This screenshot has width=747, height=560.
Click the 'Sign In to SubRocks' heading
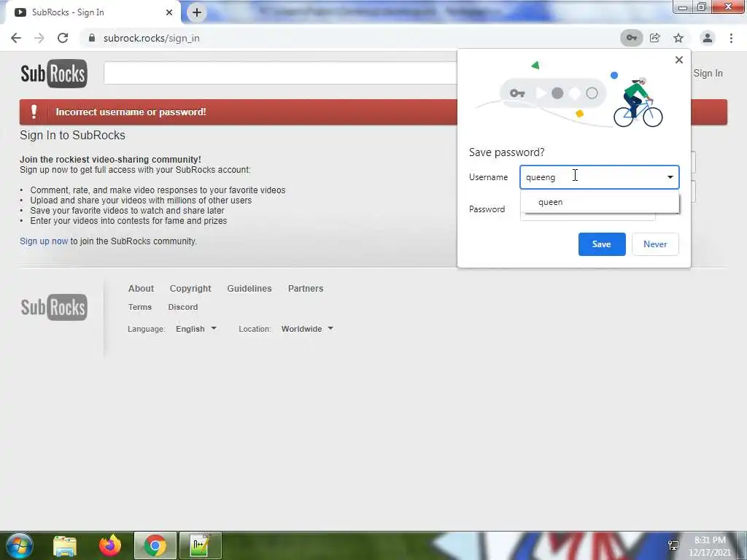pyautogui.click(x=72, y=135)
